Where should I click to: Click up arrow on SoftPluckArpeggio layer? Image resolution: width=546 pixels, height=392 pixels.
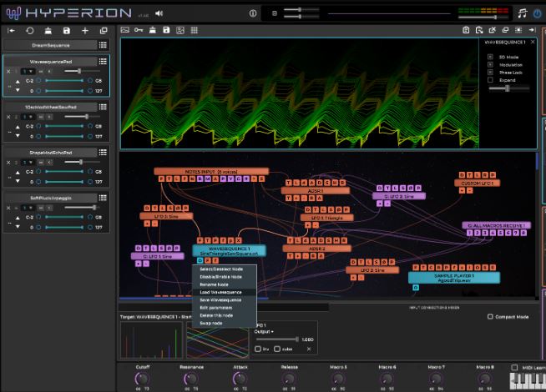[x=18, y=218]
